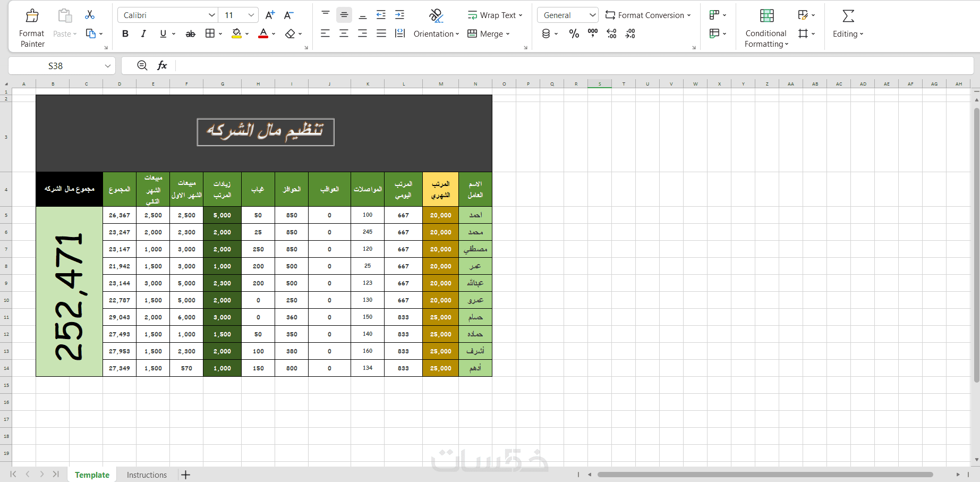
Task: Toggle Strikethrough formatting
Action: click(190, 33)
